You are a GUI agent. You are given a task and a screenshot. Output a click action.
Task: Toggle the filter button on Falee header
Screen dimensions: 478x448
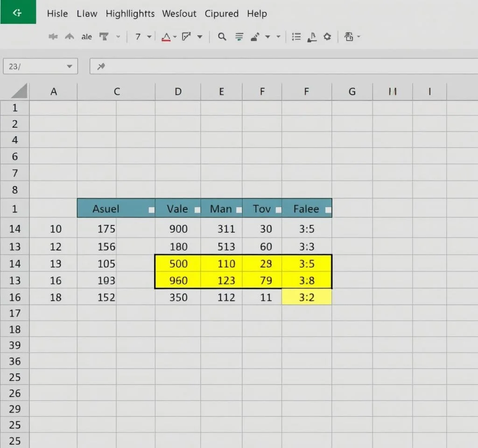[328, 210]
